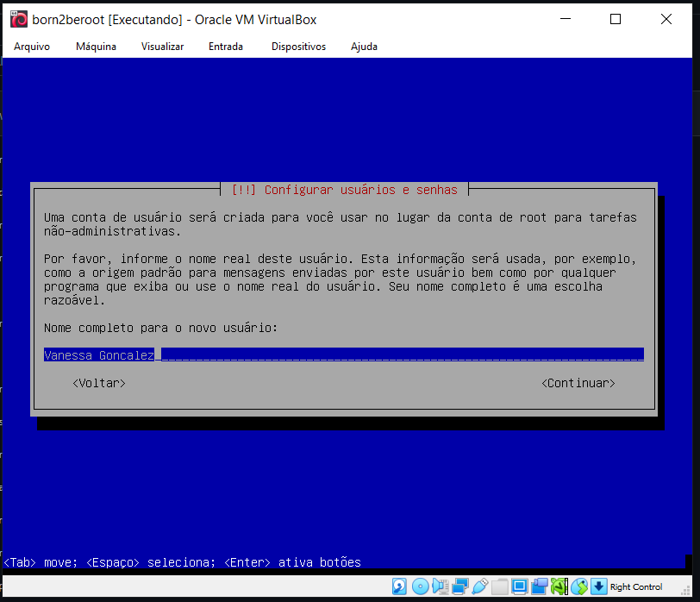Open the hard disk activity status icon
The height and width of the screenshot is (602, 700).
(x=398, y=586)
